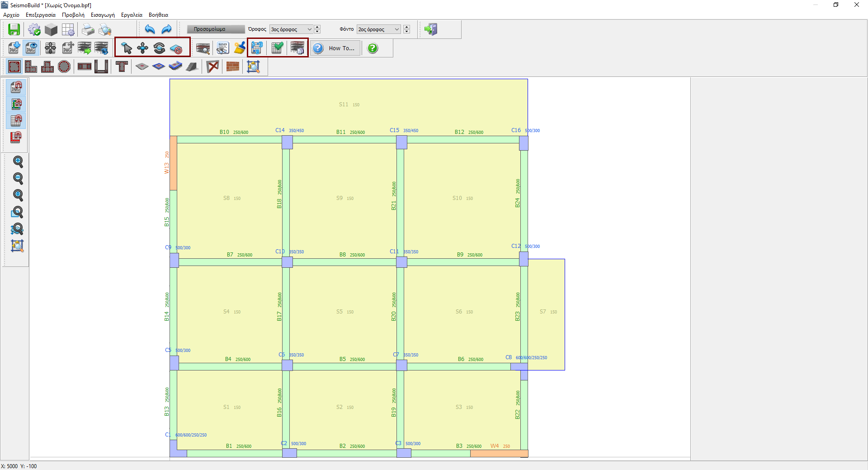This screenshot has width=868, height=470.
Task: Open the Όροφος floor dropdown
Action: [x=291, y=29]
